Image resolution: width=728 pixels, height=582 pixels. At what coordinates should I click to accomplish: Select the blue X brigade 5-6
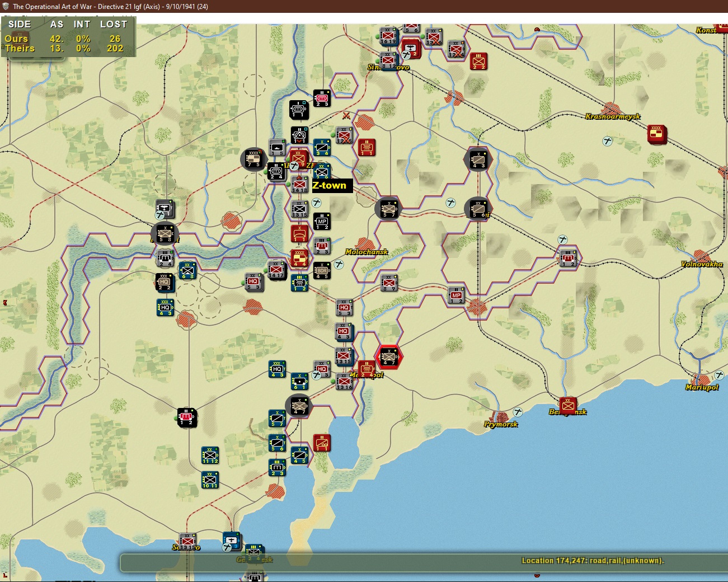(277, 443)
